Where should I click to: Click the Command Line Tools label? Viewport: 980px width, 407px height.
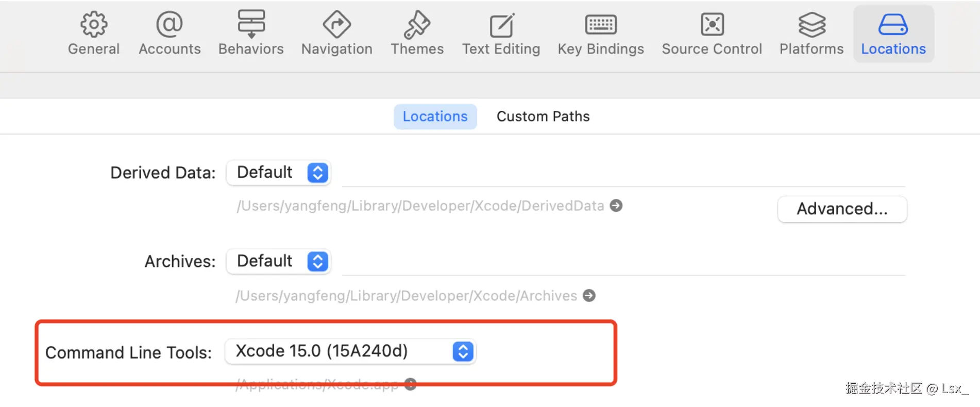pyautogui.click(x=129, y=353)
